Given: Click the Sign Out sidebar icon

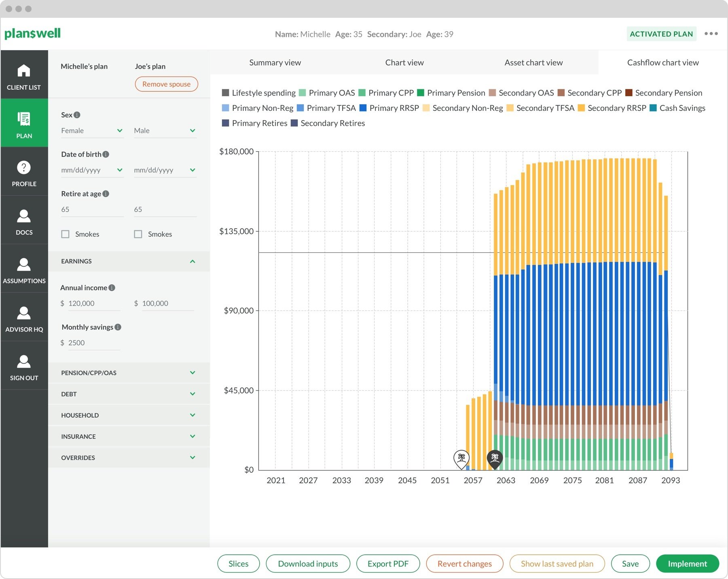Looking at the screenshot, I should click(x=24, y=361).
